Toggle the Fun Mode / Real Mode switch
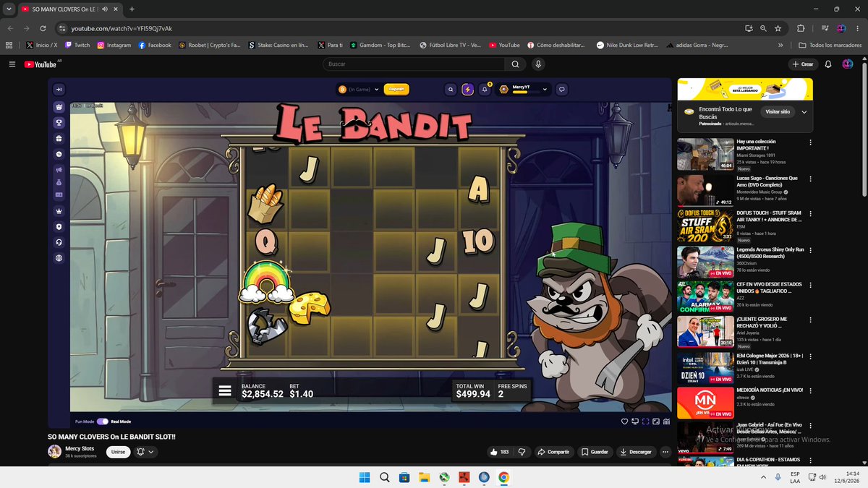868x488 pixels. tap(103, 421)
